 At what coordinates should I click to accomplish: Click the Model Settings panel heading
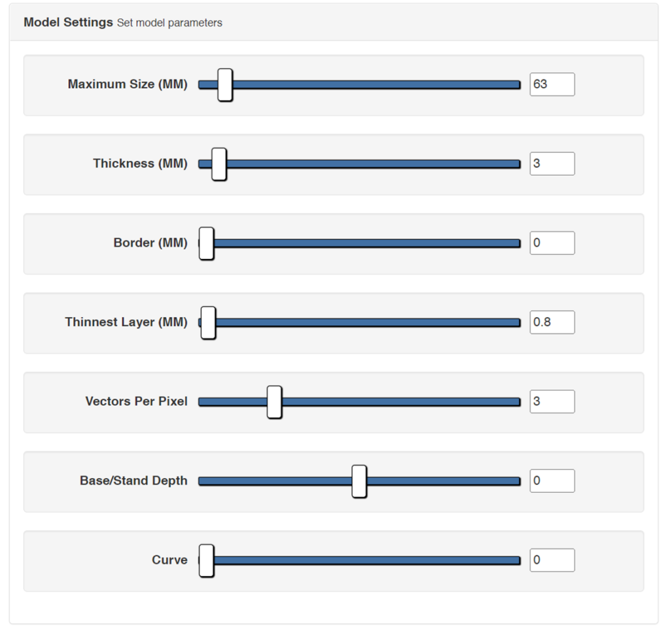(68, 22)
